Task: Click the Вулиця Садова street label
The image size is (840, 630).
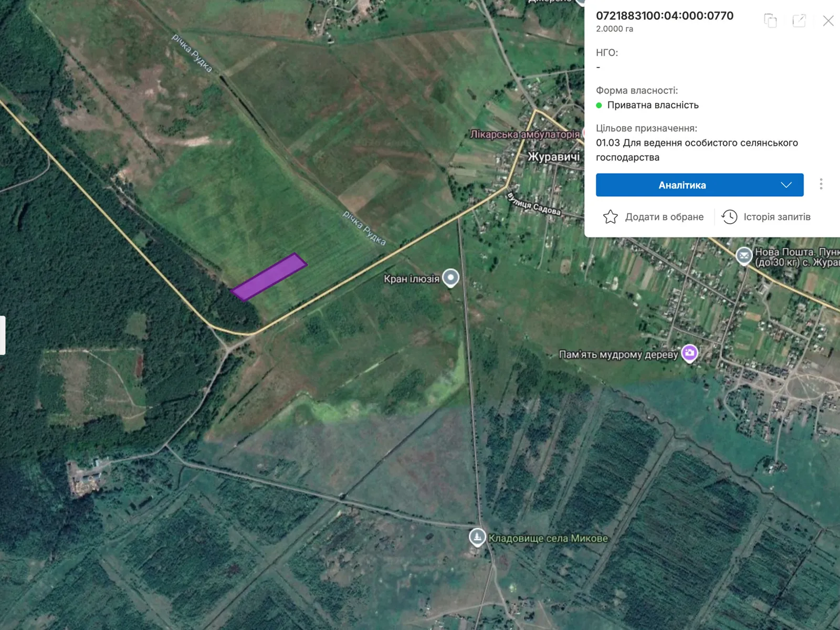Action: click(534, 205)
